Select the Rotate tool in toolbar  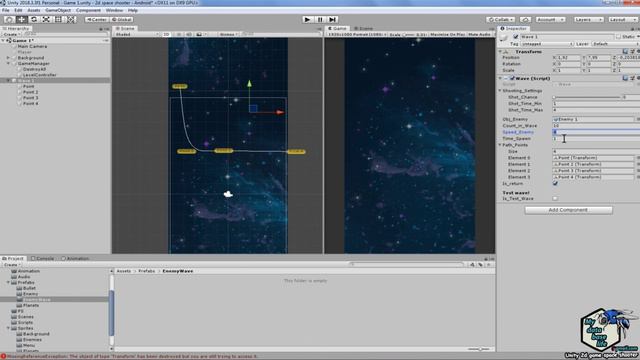click(x=34, y=19)
